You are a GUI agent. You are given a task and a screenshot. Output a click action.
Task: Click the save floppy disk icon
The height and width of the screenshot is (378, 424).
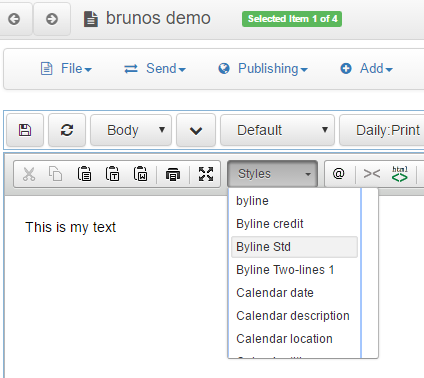point(25,130)
